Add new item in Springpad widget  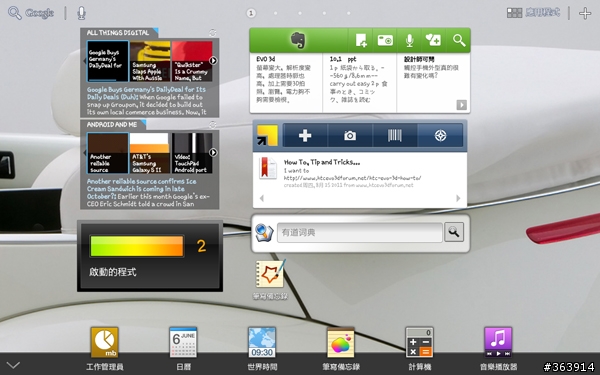click(x=305, y=135)
